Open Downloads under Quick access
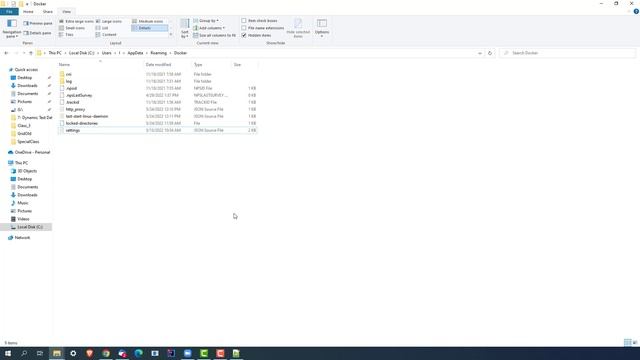The image size is (640, 360). (27, 86)
